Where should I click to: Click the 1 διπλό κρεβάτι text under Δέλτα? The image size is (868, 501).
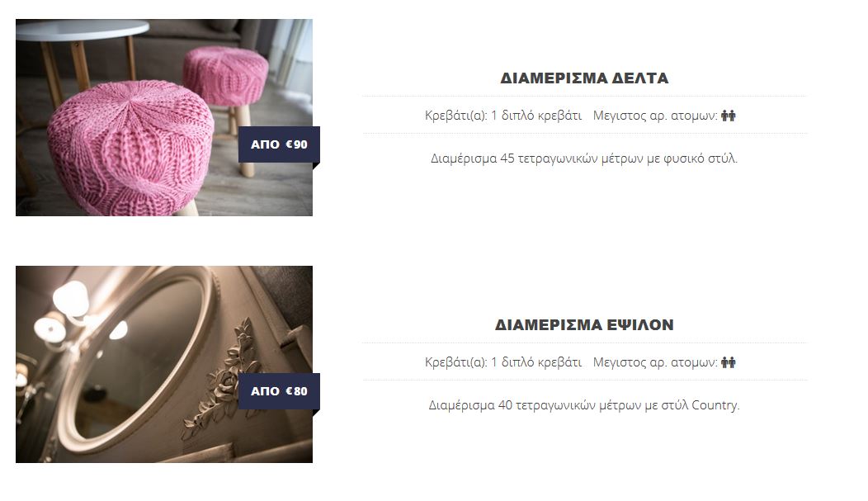pos(536,116)
